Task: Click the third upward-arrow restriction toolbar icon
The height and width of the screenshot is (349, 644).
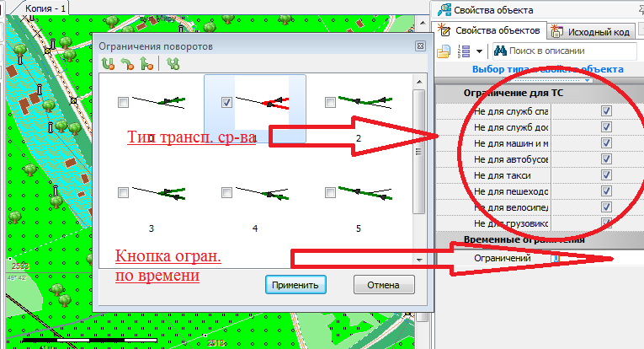Action: coord(146,63)
